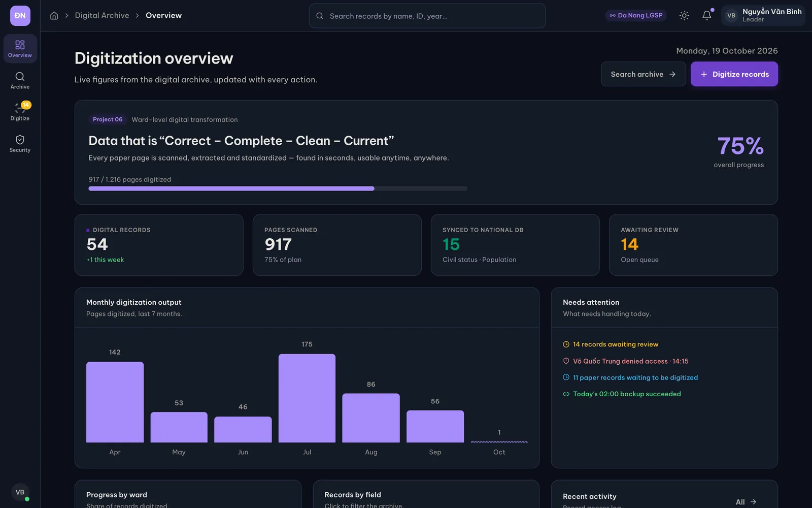Open 11 paper records waiting alert
The width and height of the screenshot is (812, 508).
coord(630,377)
